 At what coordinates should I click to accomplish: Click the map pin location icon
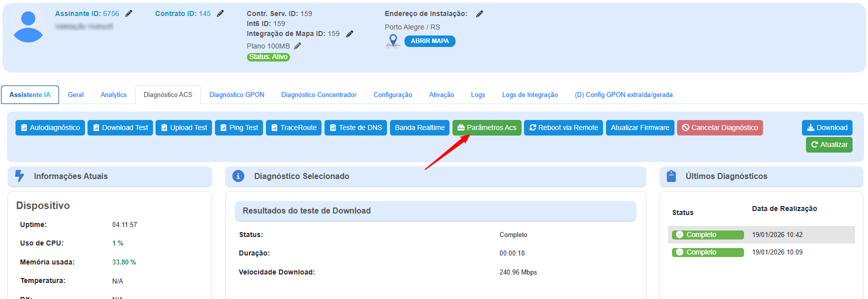click(393, 41)
